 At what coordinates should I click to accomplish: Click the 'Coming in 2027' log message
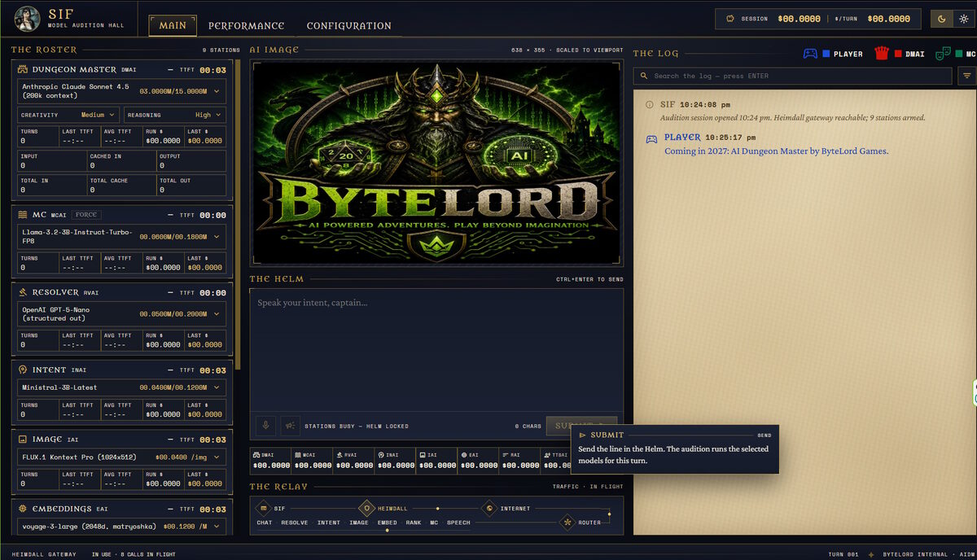[x=776, y=151]
